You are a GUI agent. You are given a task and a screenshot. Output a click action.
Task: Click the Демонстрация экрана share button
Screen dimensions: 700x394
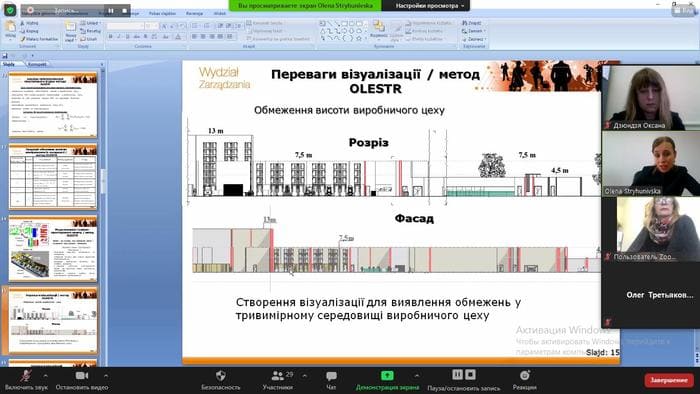(x=387, y=380)
